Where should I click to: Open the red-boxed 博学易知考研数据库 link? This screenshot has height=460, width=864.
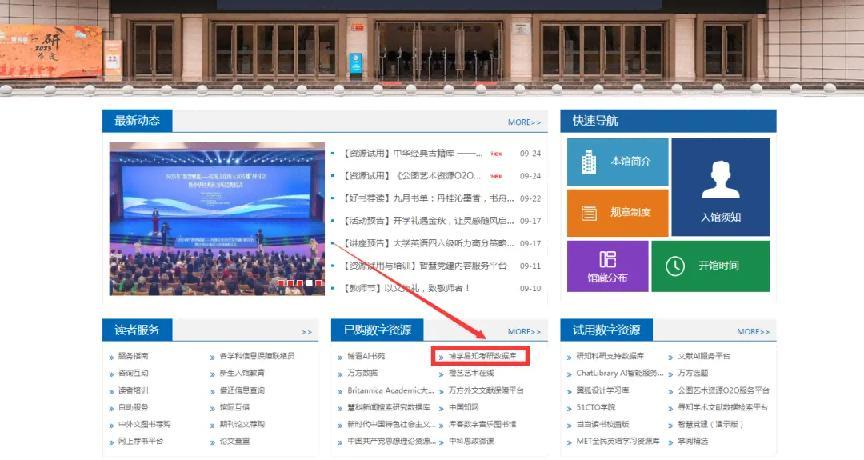482,356
